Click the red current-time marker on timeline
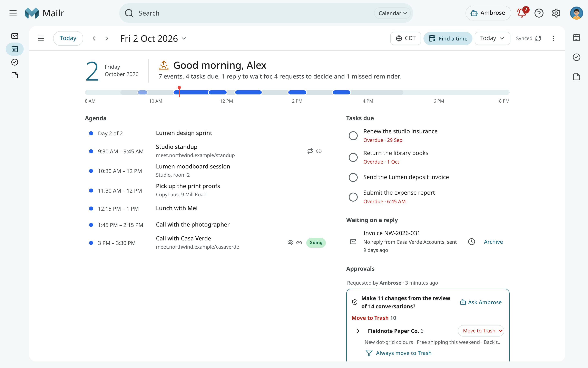 pos(179,92)
